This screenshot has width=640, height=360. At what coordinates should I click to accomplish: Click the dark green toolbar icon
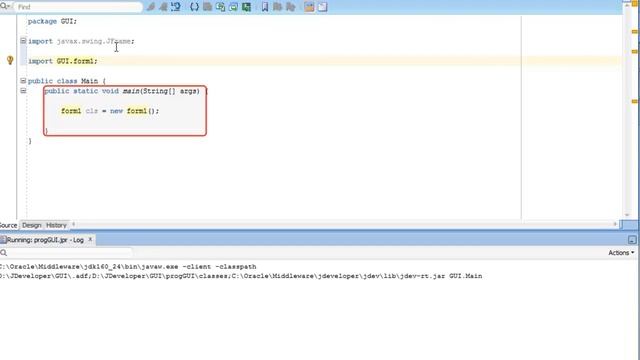246,7
